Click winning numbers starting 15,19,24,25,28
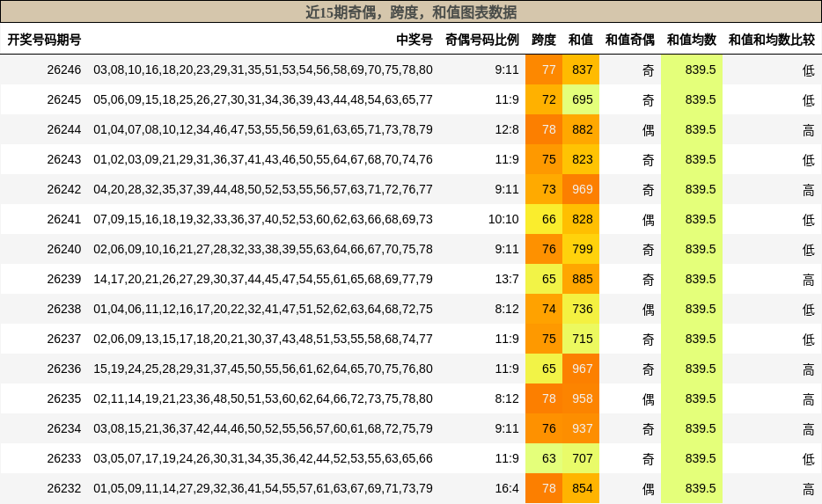 pyautogui.click(x=263, y=369)
